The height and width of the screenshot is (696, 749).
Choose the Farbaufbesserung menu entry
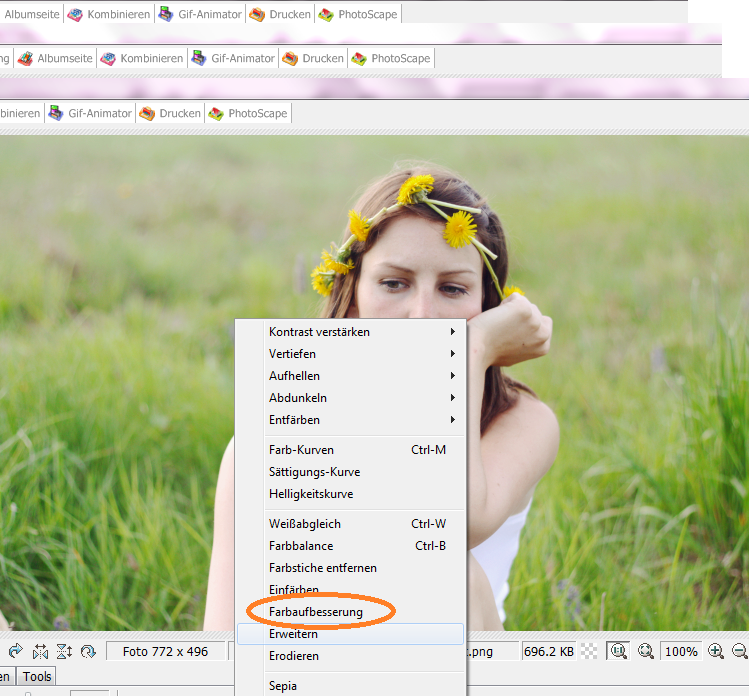(350, 612)
